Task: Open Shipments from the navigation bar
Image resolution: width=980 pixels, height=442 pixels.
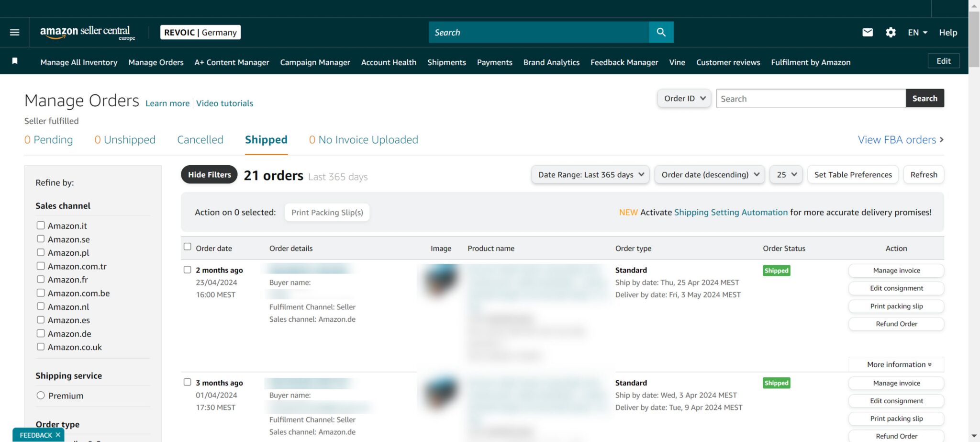Action: 446,62
